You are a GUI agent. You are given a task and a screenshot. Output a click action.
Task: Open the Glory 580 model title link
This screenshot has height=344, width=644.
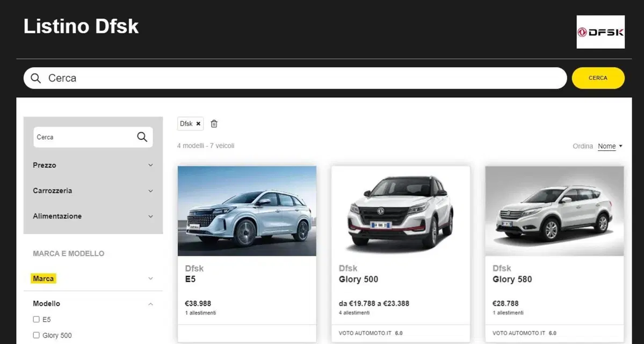pos(512,279)
